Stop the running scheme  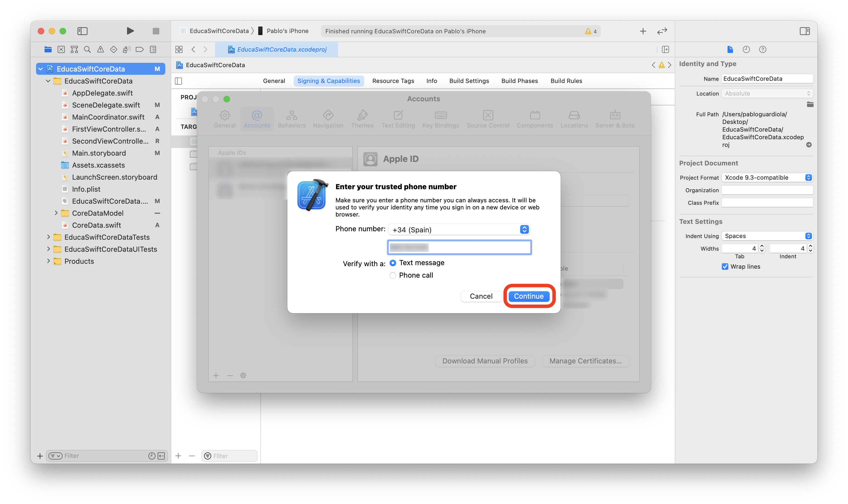coord(156,31)
